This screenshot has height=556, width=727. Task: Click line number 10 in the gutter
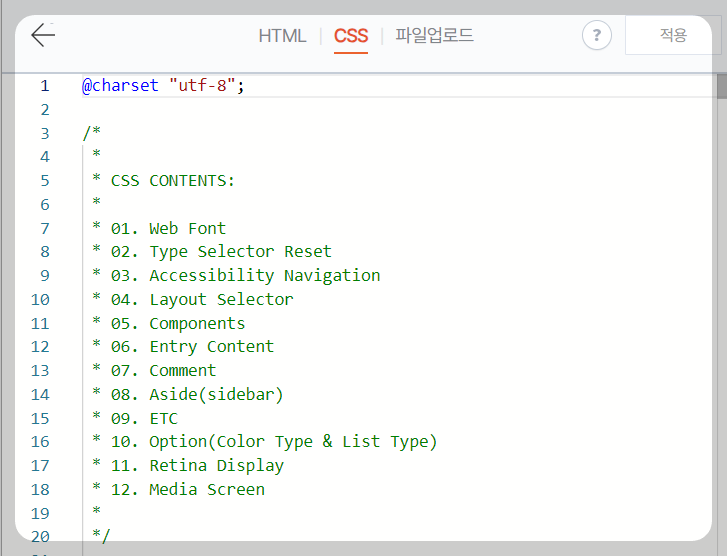[40, 300]
